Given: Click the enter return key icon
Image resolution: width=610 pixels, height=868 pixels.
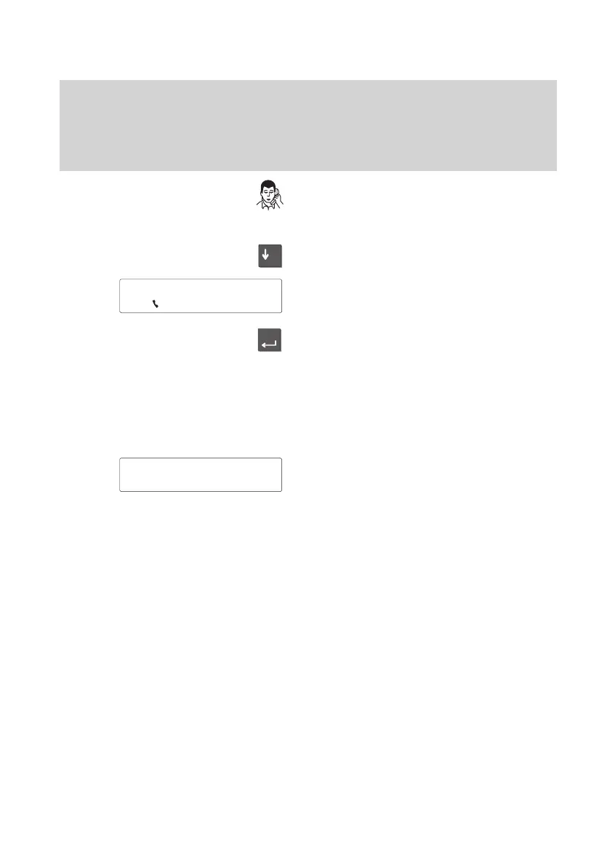Looking at the screenshot, I should point(270,340).
